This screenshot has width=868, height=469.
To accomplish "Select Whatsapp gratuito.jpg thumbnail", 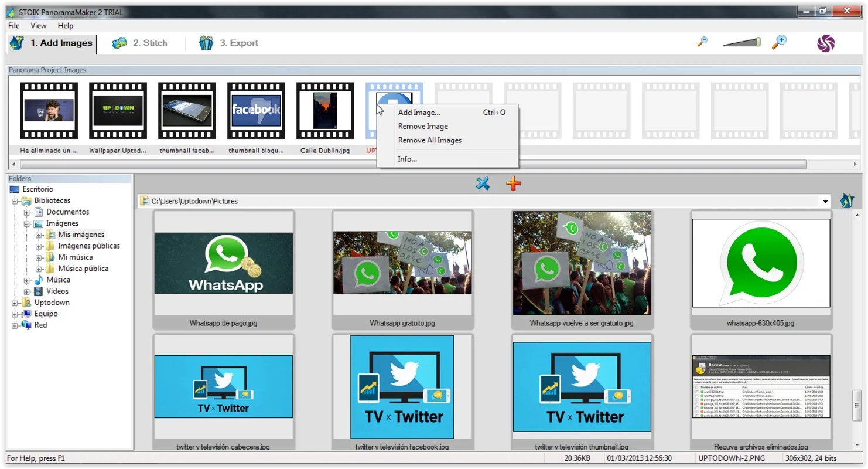I will [x=402, y=270].
